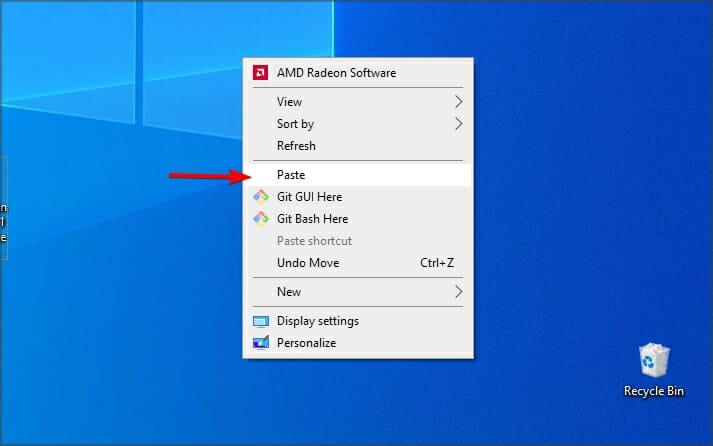
Task: Click the greyed Paste shortcut entry
Action: (358, 241)
